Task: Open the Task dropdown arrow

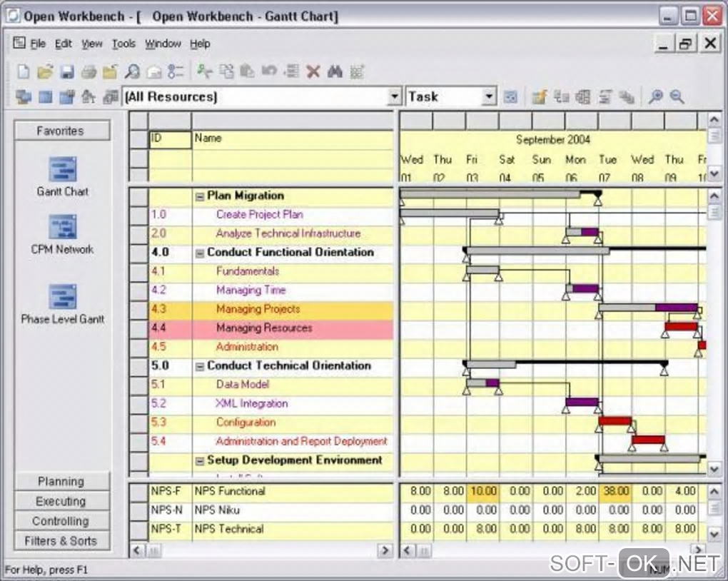Action: 489,96
